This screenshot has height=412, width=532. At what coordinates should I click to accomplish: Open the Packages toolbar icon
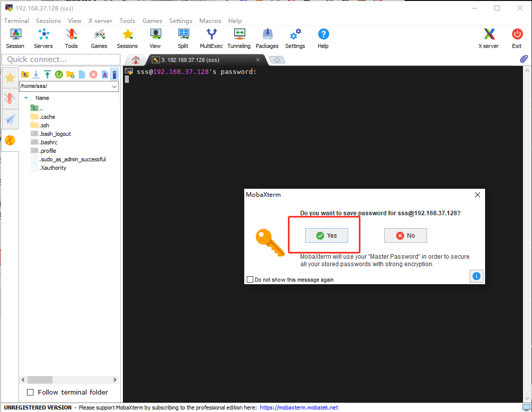coord(267,38)
